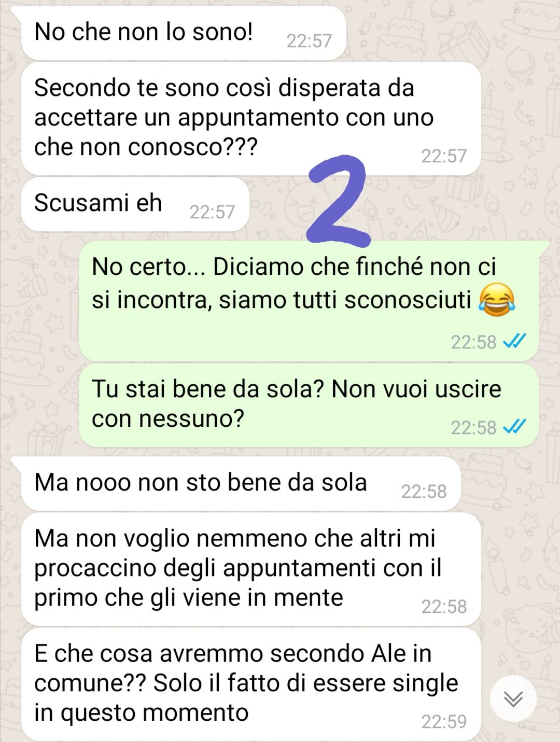Select the 'No certo... Diciamo che finché' sent message

tap(309, 301)
